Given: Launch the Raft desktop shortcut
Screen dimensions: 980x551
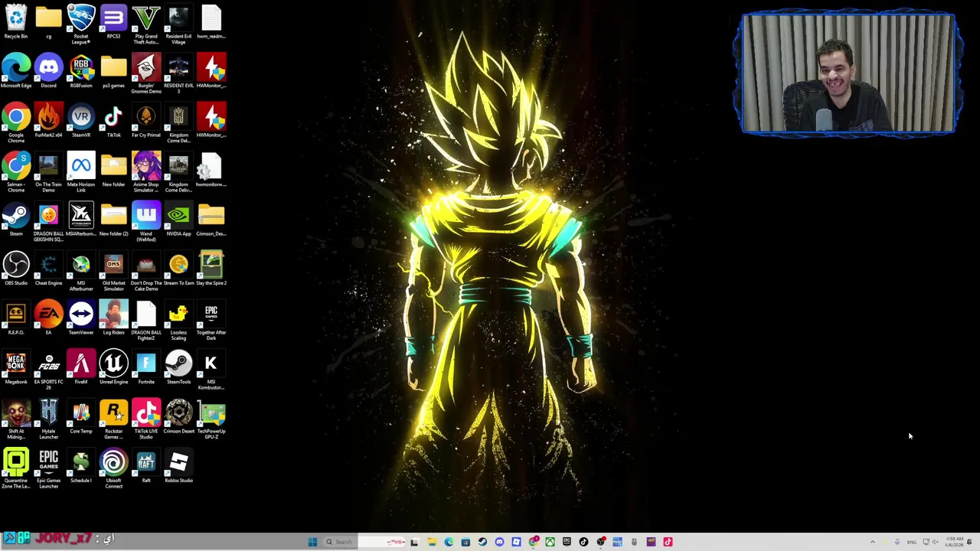Looking at the screenshot, I should click(145, 466).
